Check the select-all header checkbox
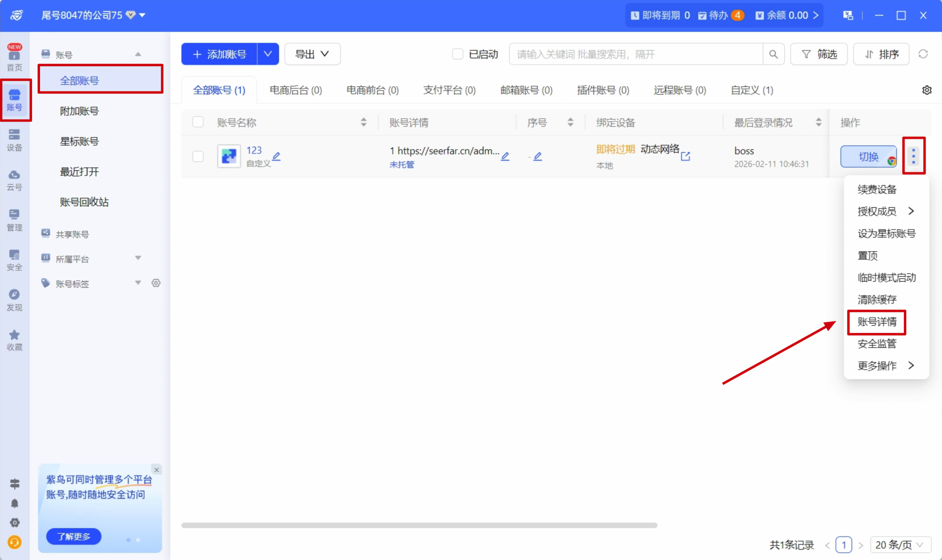 point(198,122)
